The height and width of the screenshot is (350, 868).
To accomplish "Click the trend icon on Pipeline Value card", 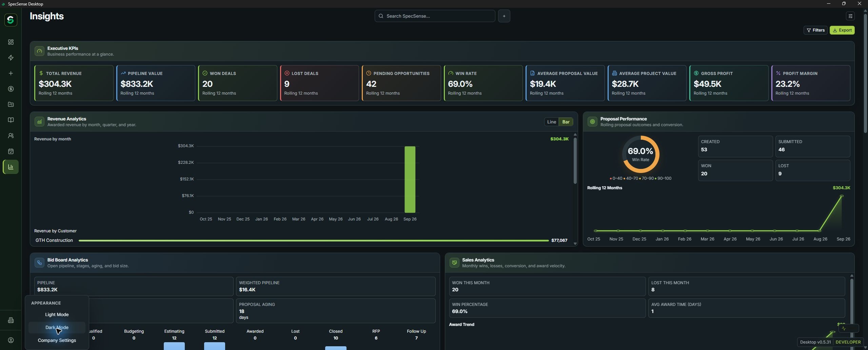I will coord(123,73).
